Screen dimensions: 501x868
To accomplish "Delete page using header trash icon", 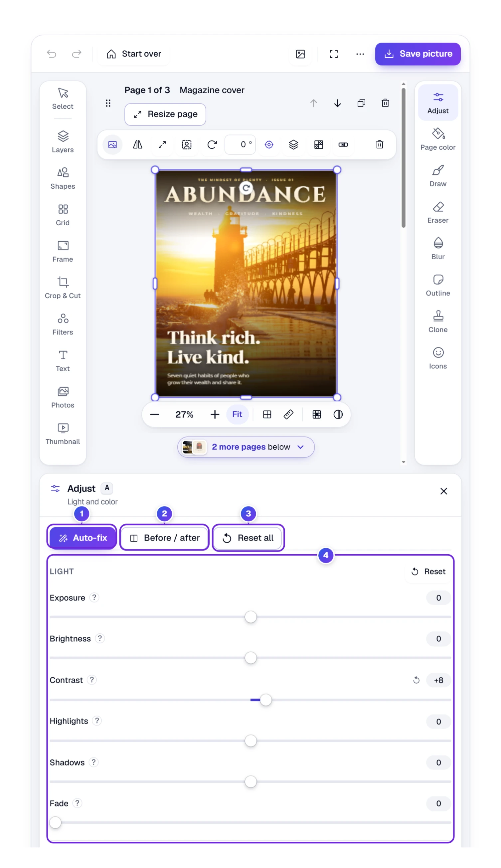I will coord(385,103).
